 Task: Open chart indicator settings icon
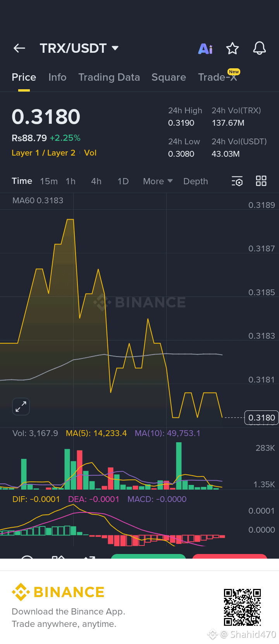237,181
